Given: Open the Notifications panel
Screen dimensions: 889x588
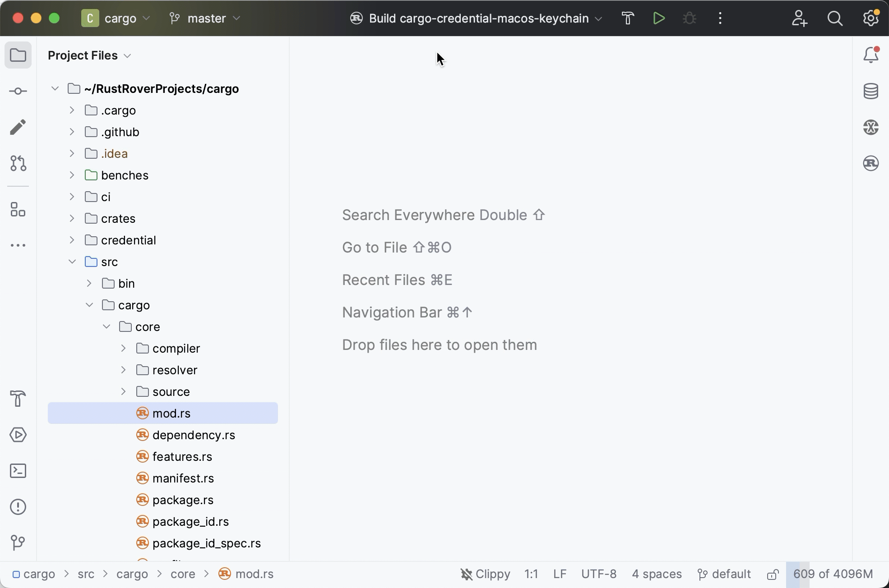Looking at the screenshot, I should (871, 54).
